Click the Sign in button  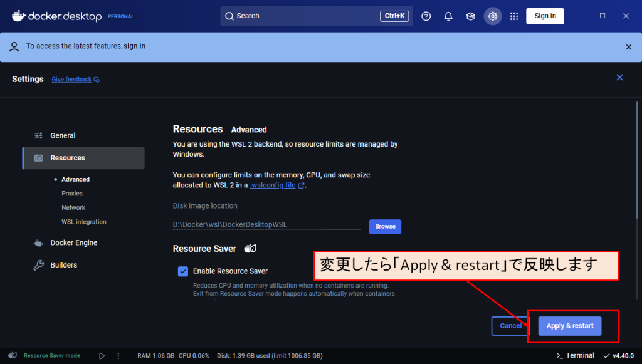545,16
